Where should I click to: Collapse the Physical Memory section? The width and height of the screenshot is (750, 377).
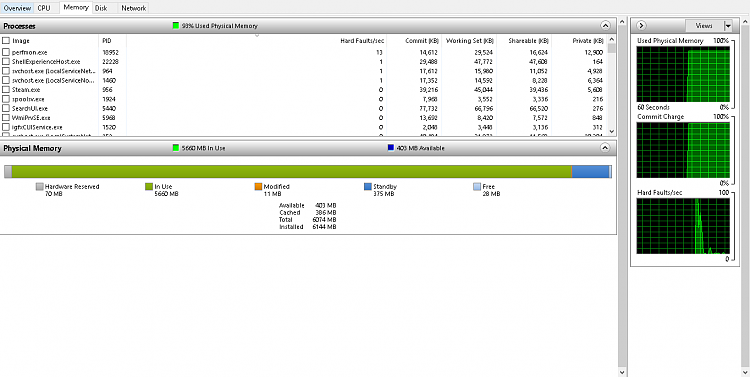pos(605,148)
